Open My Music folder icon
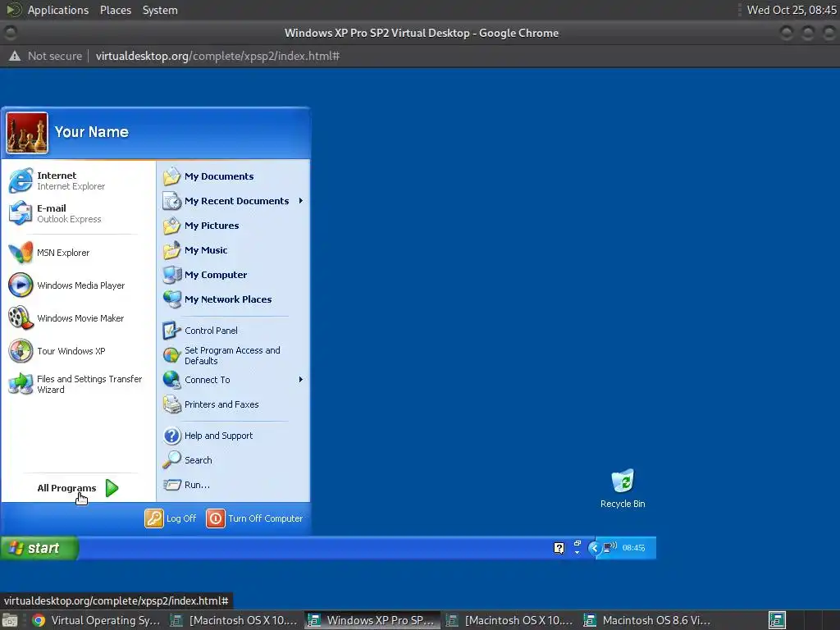This screenshot has height=630, width=840. (x=172, y=250)
